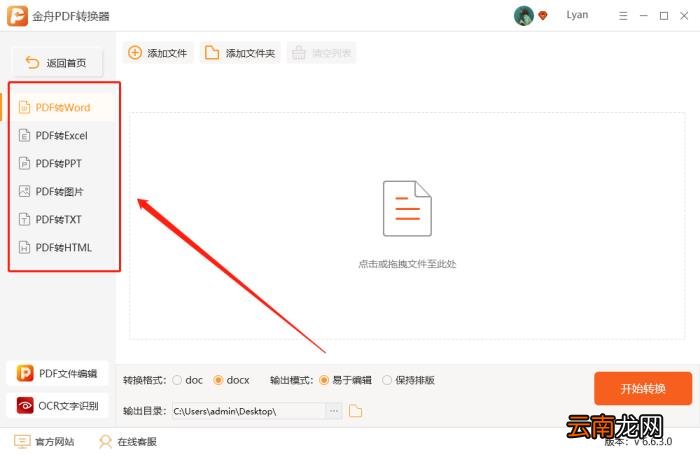700x455 pixels.
Task: Open the OCR文字识别 module
Action: tap(58, 405)
